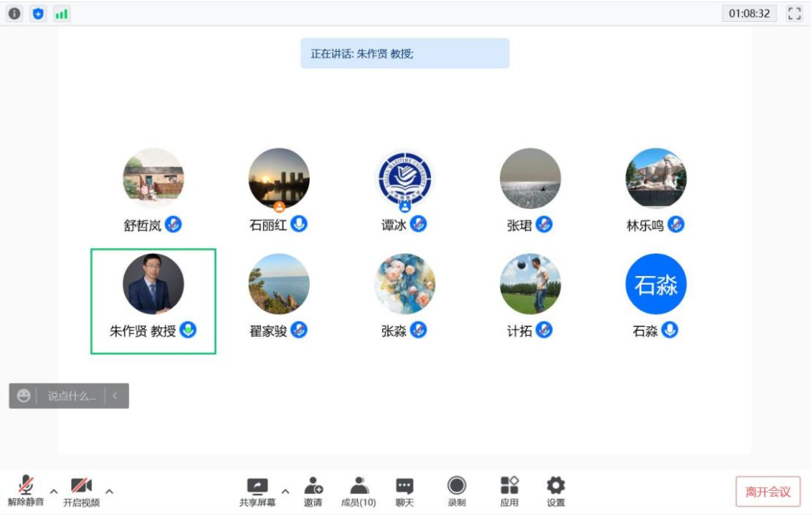Type in the 说点什么 message field

tap(71, 395)
